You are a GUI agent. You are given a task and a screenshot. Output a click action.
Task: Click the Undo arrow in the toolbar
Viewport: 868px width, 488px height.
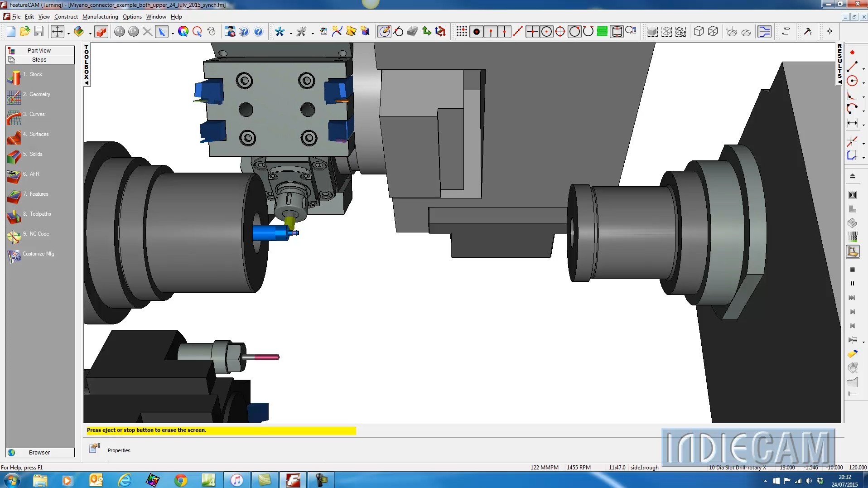(120, 31)
